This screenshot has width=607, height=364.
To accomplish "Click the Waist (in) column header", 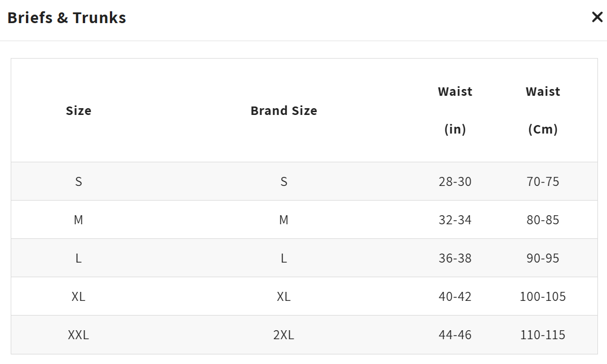I will tap(455, 110).
